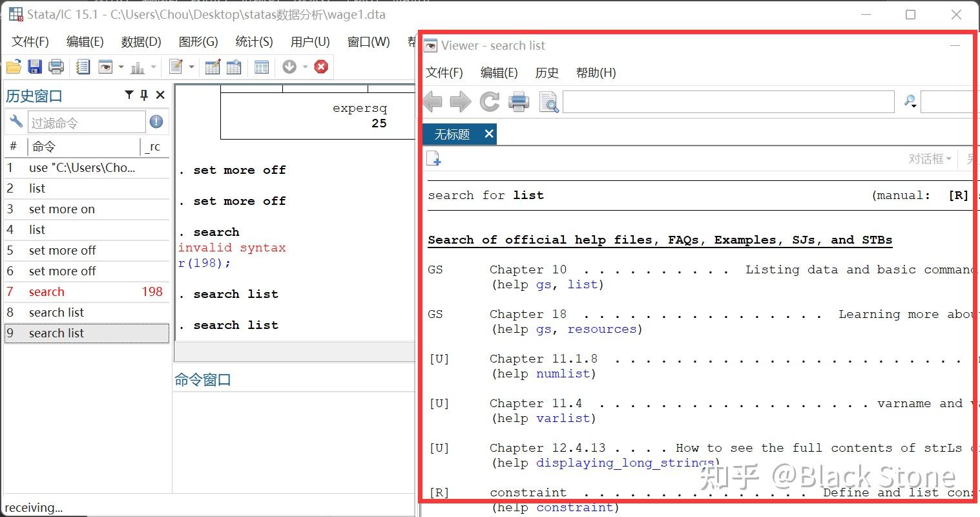Open the Stata 编辑(E) menu
This screenshot has width=980, height=517.
85,42
